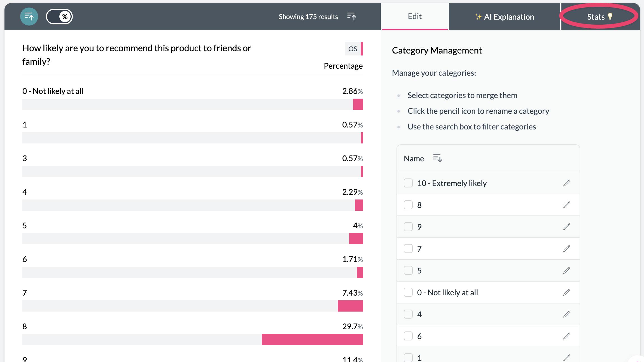Image resolution: width=644 pixels, height=362 pixels.
Task: Rename '0 - Not likely at all' category
Action: [567, 292]
